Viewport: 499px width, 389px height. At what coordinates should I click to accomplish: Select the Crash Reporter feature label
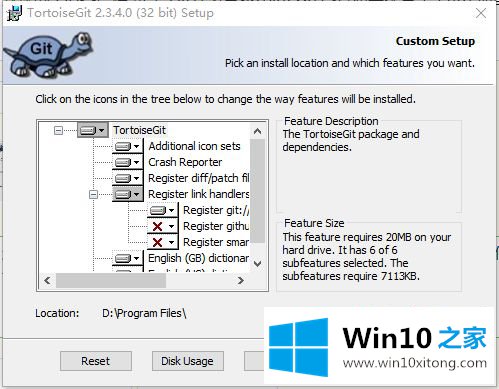[x=185, y=162]
